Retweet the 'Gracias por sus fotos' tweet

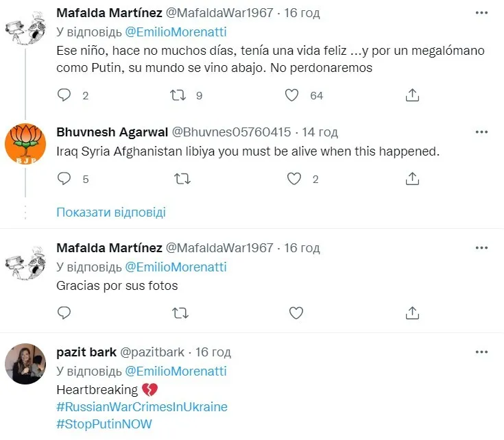click(180, 313)
